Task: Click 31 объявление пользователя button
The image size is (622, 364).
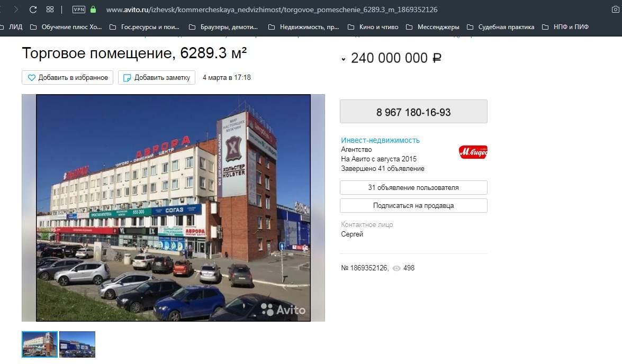Action: [x=413, y=187]
